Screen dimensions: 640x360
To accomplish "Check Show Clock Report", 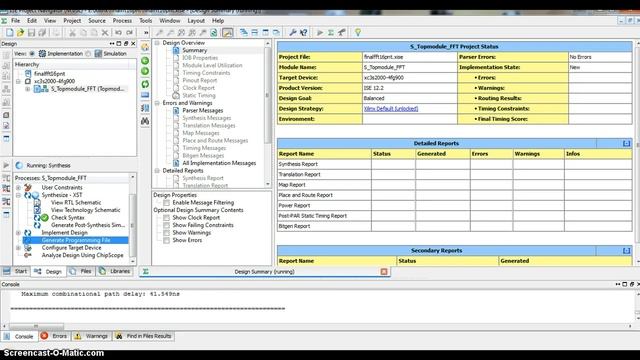I will point(166,218).
